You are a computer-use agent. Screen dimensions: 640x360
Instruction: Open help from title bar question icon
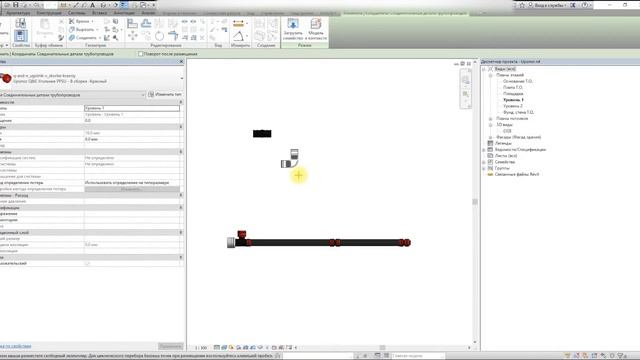tap(585, 5)
